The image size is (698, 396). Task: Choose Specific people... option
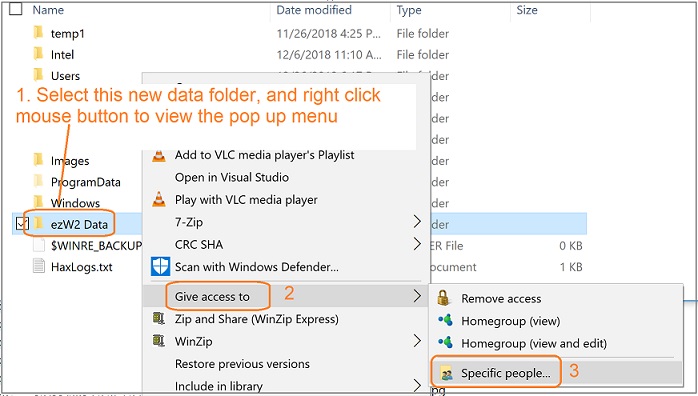(x=506, y=373)
